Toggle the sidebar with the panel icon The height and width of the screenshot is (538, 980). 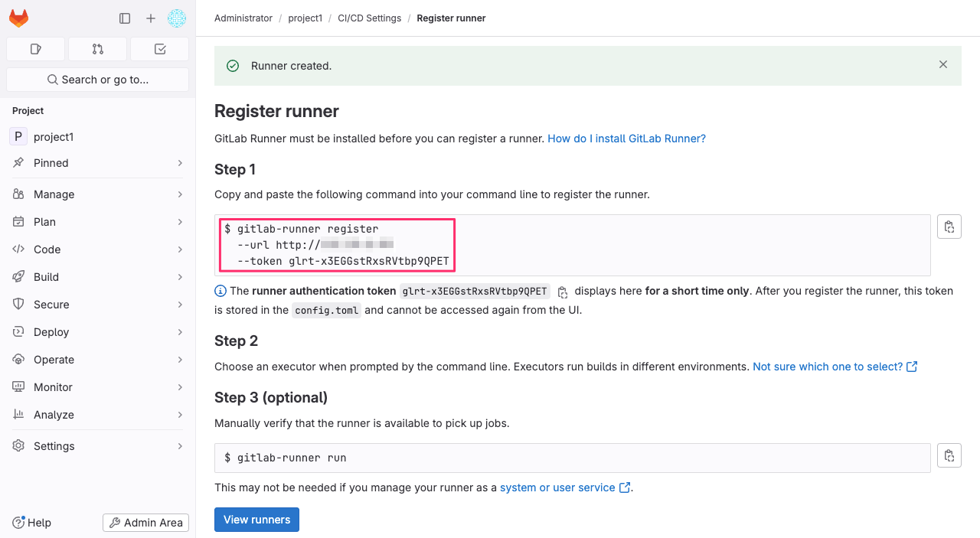pyautogui.click(x=125, y=18)
